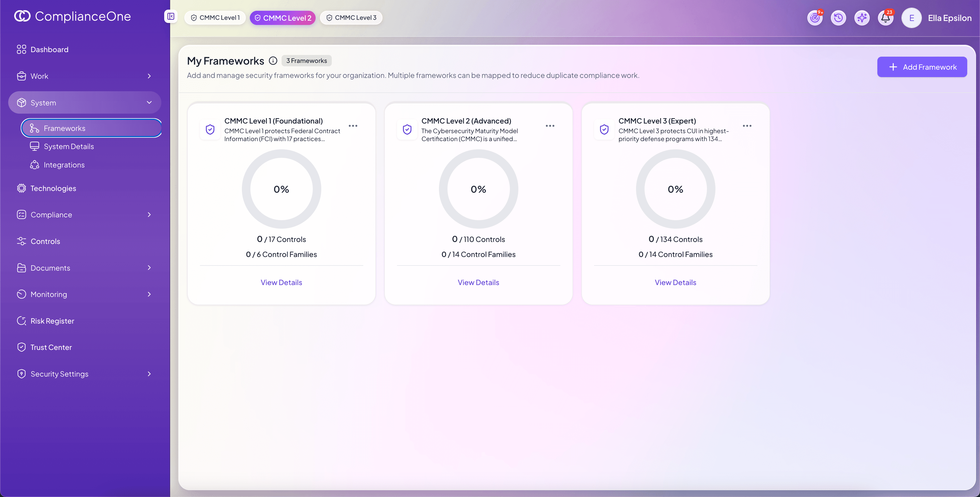
Task: Click the 0 / 110 Controls text
Action: 478,239
